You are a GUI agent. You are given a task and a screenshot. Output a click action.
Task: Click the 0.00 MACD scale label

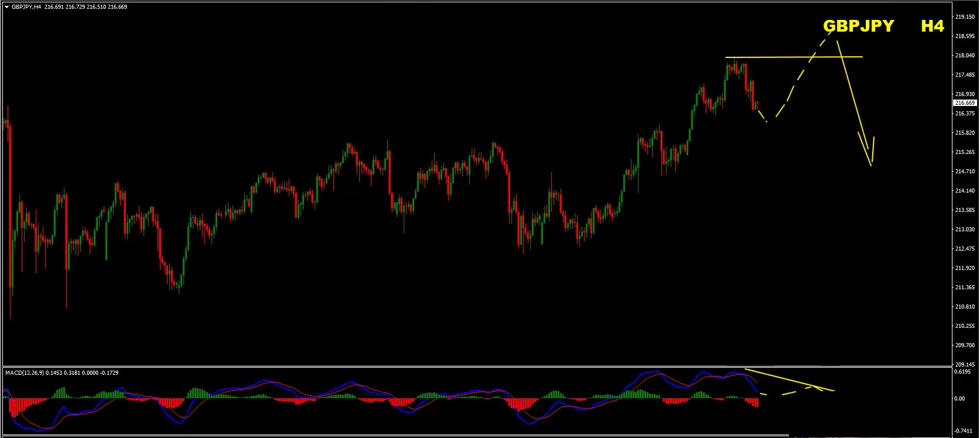(x=960, y=399)
